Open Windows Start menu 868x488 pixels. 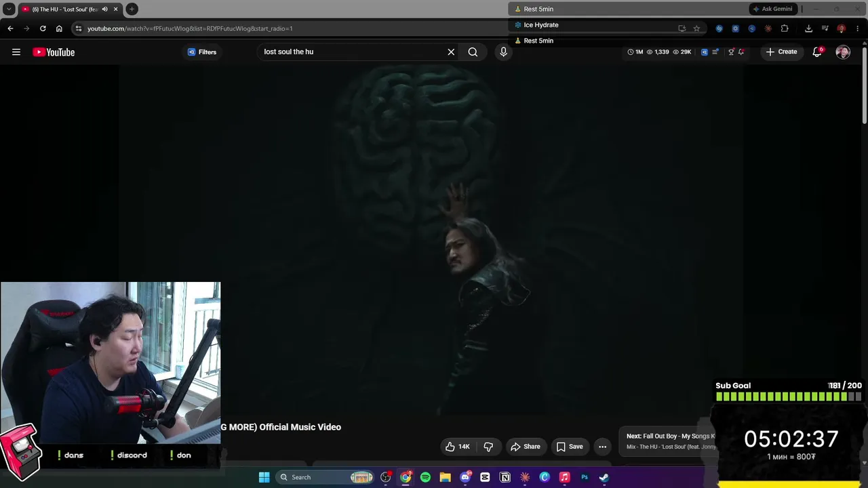pyautogui.click(x=264, y=477)
